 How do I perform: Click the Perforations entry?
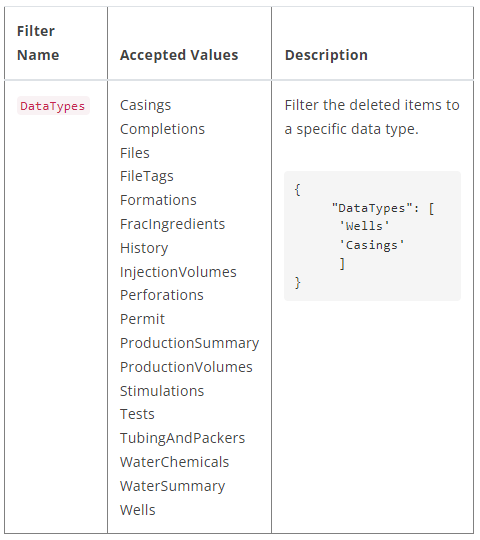pyautogui.click(x=161, y=295)
